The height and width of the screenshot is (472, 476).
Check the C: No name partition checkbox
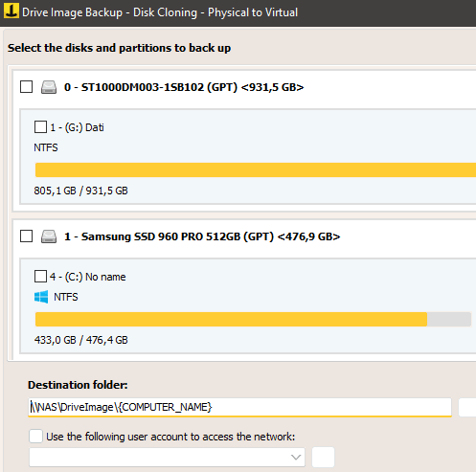tap(40, 277)
